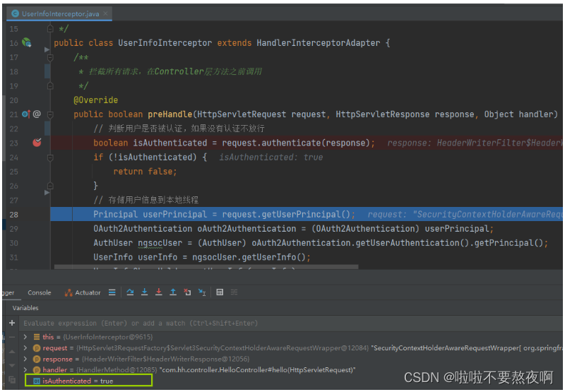Close the UserInfoInterceptor.java tab
Screen dimensions: 565x392
[x=105, y=12]
